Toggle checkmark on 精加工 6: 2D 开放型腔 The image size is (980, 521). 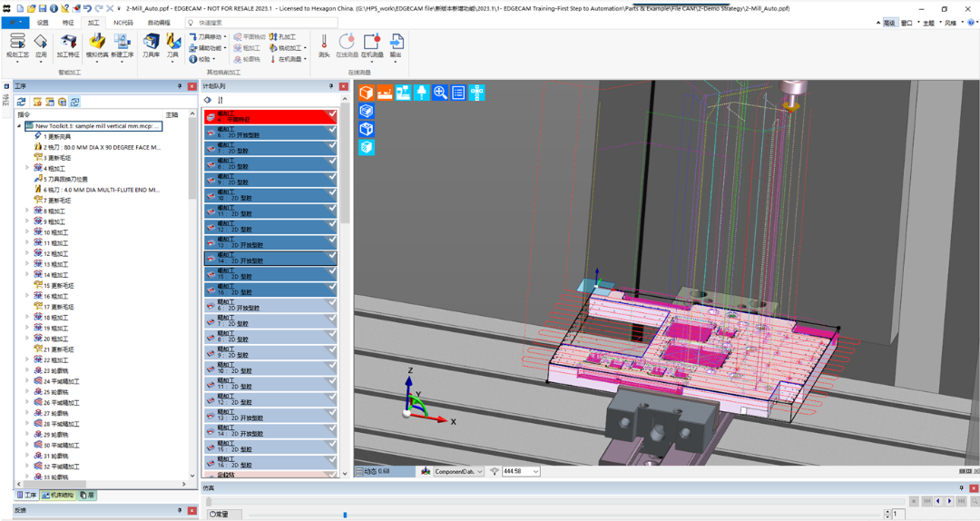(332, 303)
